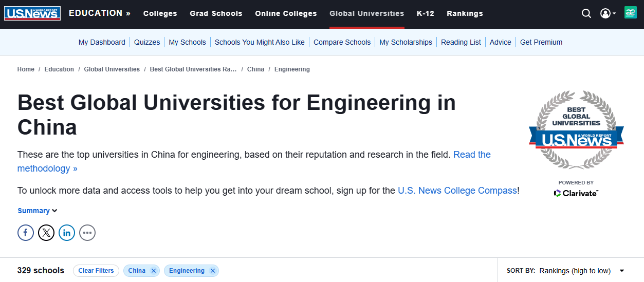Image resolution: width=644 pixels, height=282 pixels.
Task: Open the user account icon menu
Action: point(608,14)
